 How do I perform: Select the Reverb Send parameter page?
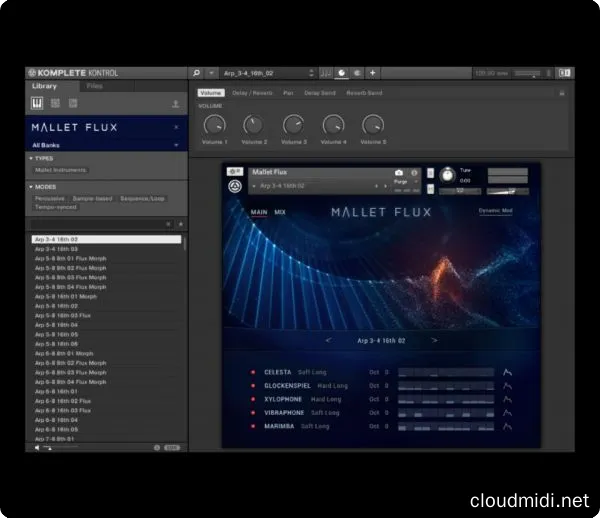point(364,93)
